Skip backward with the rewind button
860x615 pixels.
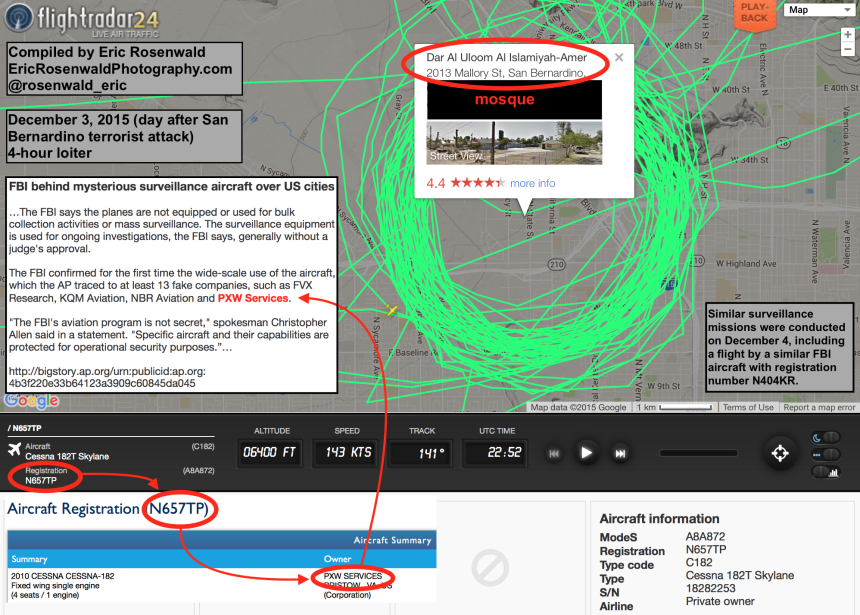point(553,453)
